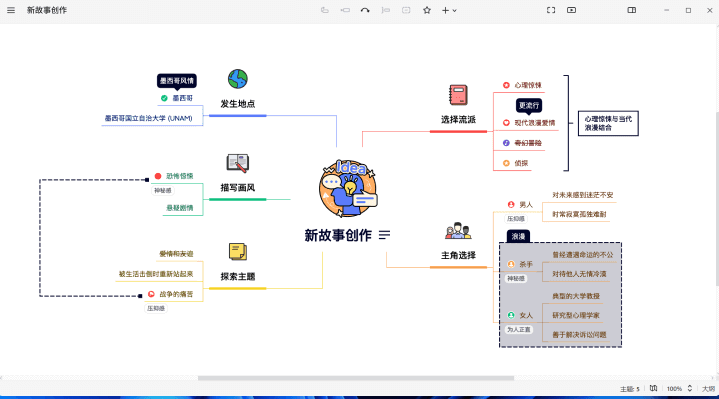Click the 100% zoom value
The image size is (719, 399).
coord(674,389)
